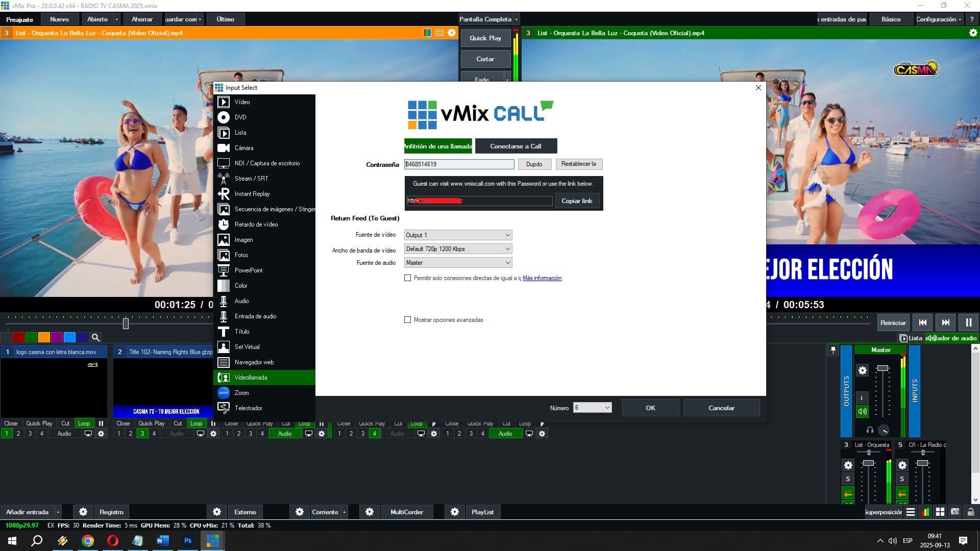Choose the PowerPoint input icon
Viewport: 980px width, 551px height.
pos(224,270)
